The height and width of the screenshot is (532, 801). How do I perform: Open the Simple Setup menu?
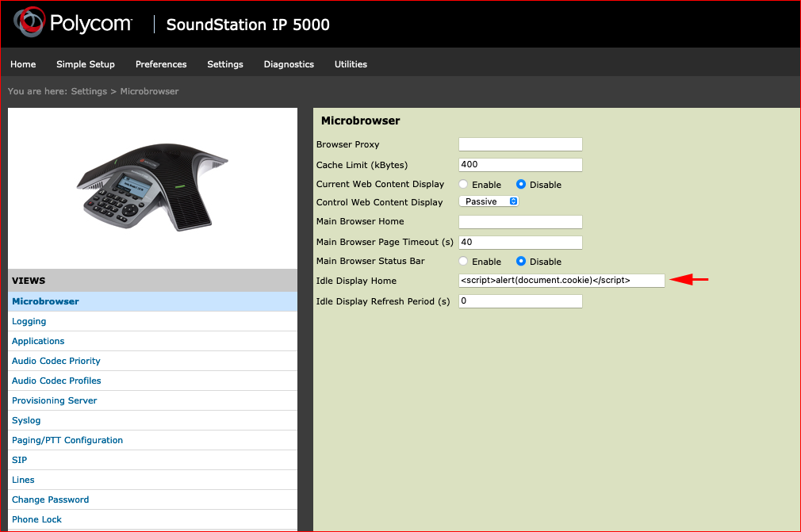[x=86, y=64]
